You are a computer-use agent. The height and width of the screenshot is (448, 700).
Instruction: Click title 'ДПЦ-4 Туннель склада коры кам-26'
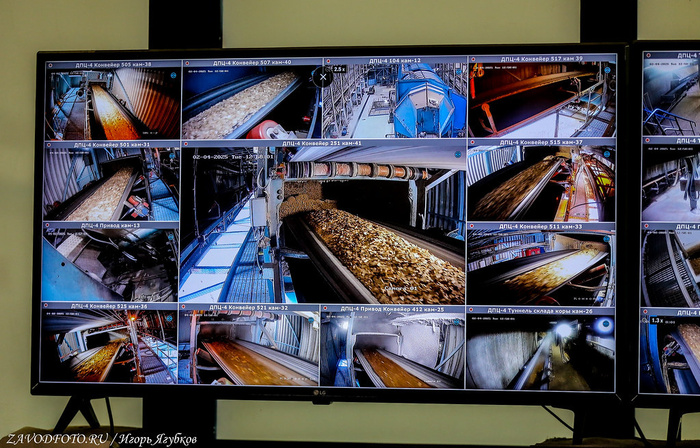click(540, 311)
